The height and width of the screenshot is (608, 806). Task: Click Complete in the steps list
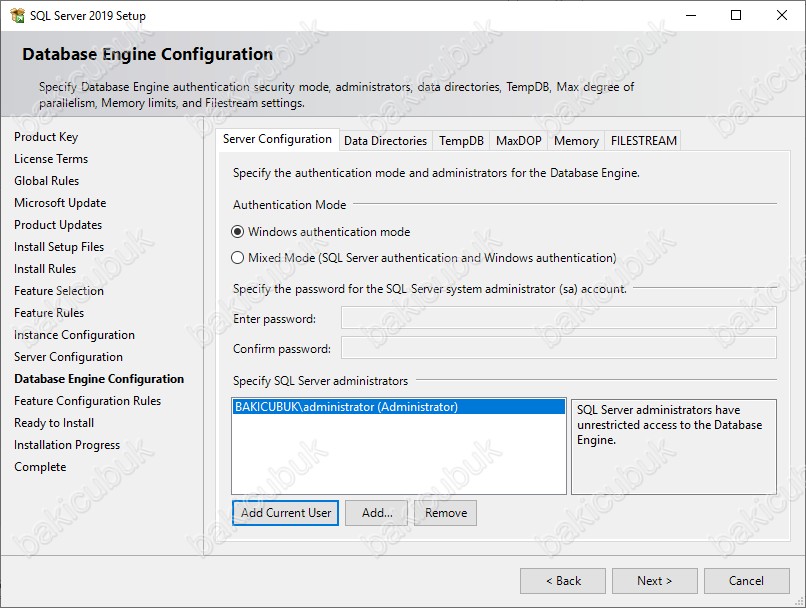[40, 467]
